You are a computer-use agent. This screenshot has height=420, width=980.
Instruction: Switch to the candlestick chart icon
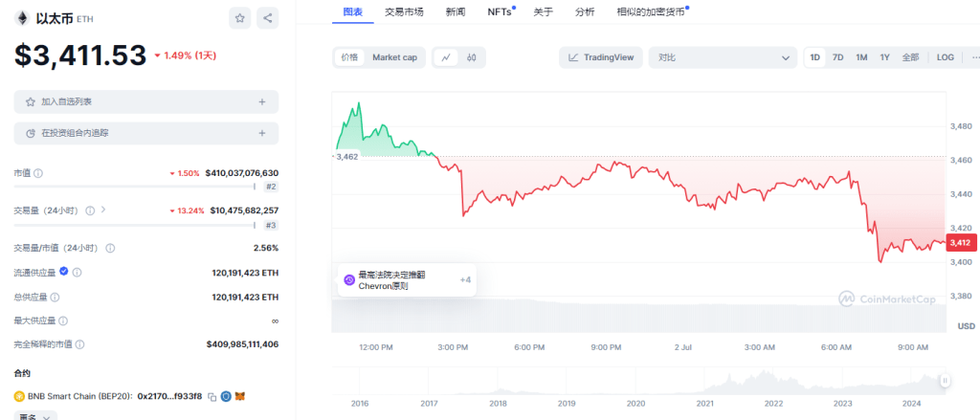pos(472,57)
